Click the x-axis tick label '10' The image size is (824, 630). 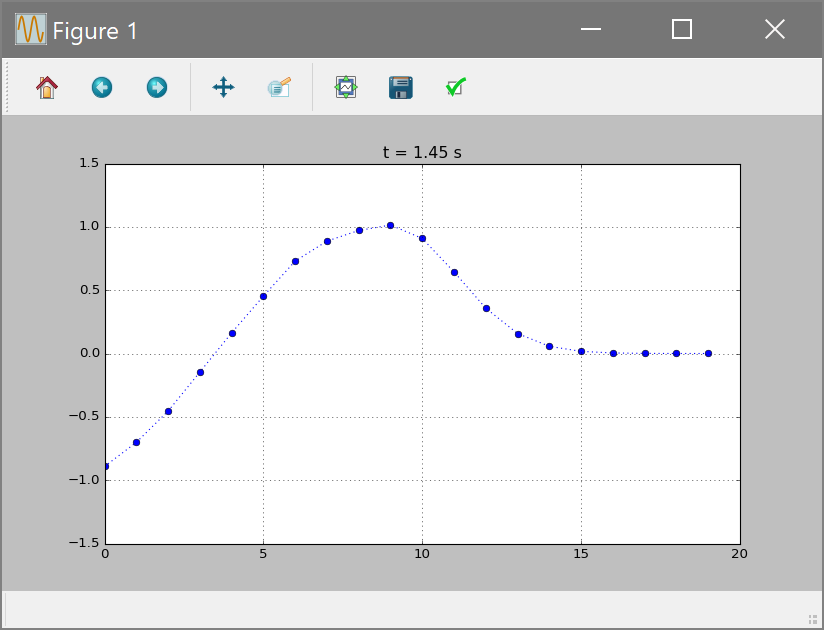(x=422, y=554)
